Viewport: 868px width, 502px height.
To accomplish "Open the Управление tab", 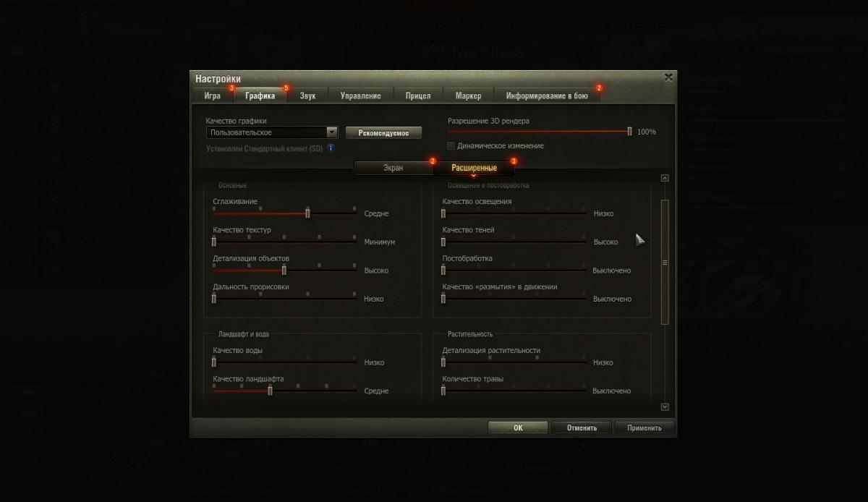I will click(360, 95).
